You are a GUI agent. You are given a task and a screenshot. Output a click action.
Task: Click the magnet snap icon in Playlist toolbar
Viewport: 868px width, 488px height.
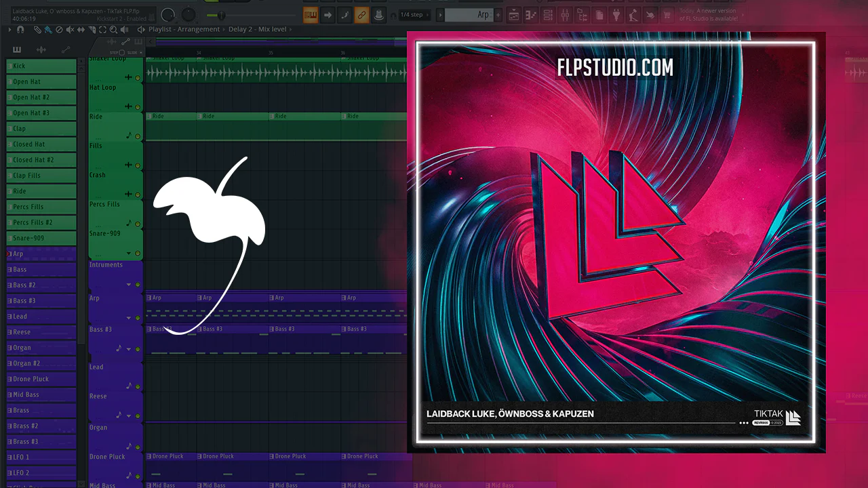[x=20, y=30]
